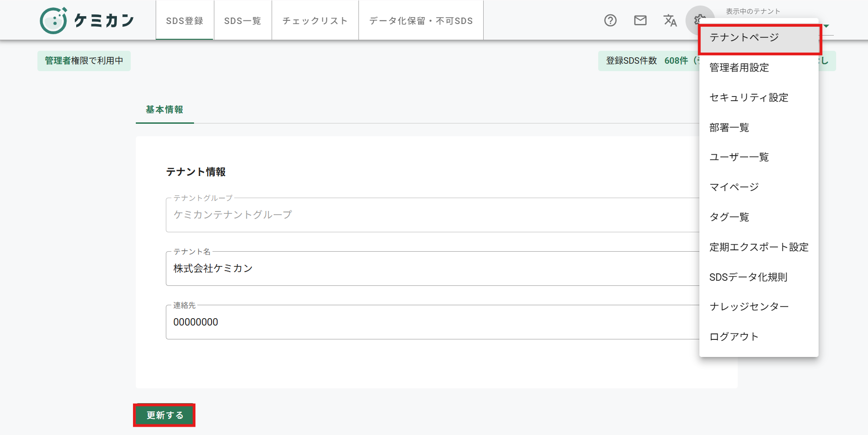Go to マイページ in the menu
The height and width of the screenshot is (435, 868).
coord(759,187)
